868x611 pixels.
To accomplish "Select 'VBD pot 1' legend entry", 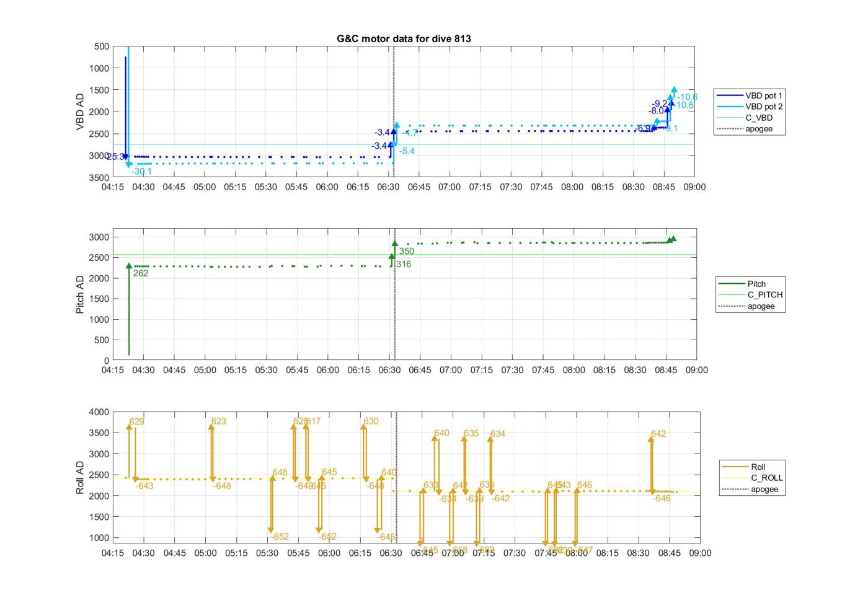I will click(764, 95).
